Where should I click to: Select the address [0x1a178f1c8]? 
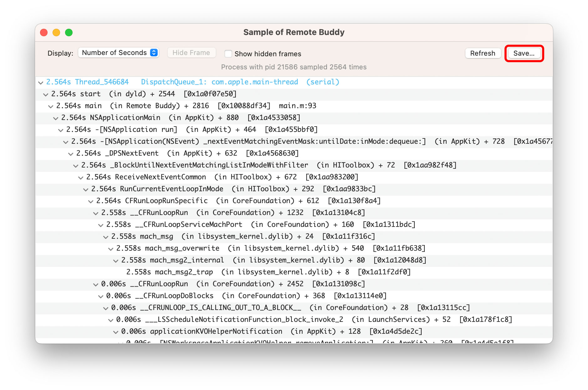tap(486, 319)
